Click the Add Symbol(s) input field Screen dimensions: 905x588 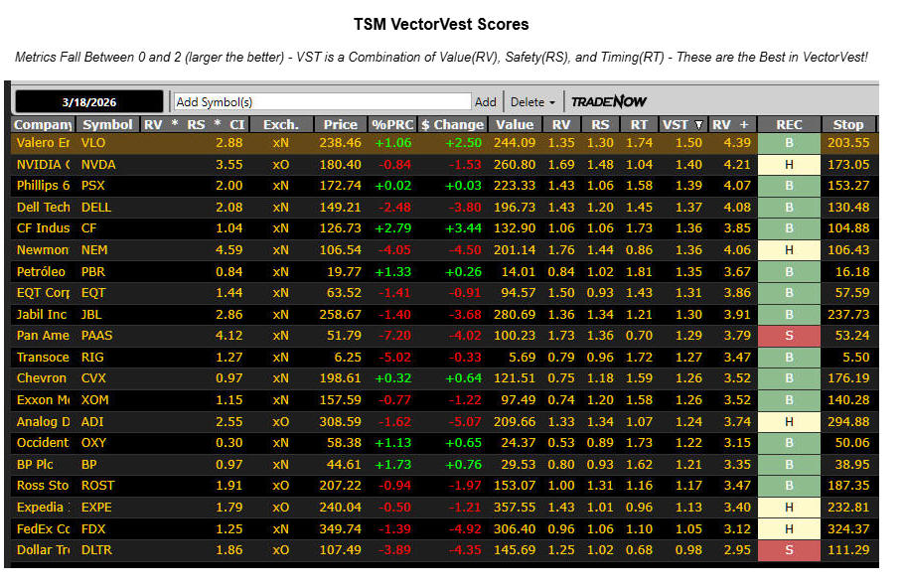click(322, 101)
